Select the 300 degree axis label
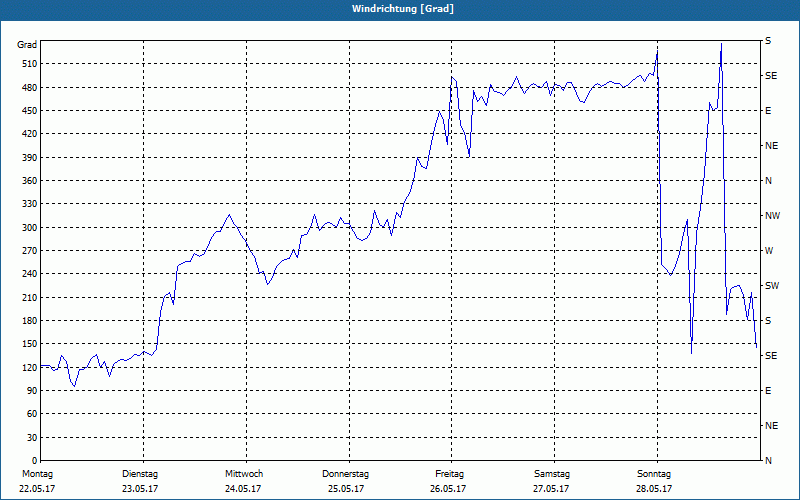This screenshot has width=800, height=500. (x=30, y=228)
